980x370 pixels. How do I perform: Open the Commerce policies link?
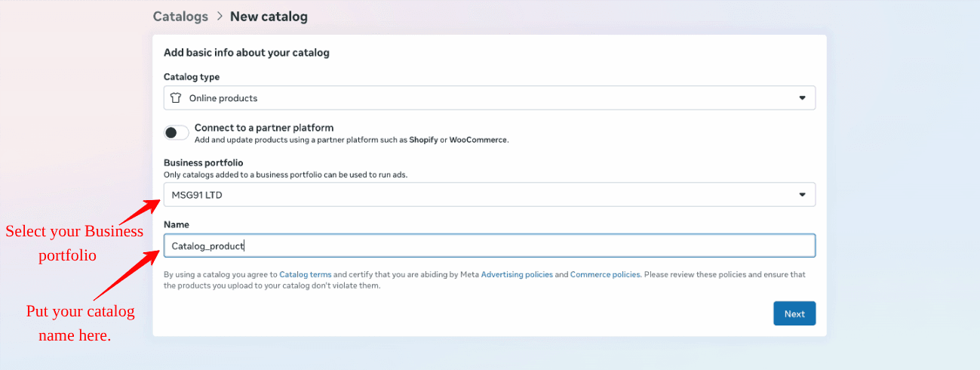605,275
